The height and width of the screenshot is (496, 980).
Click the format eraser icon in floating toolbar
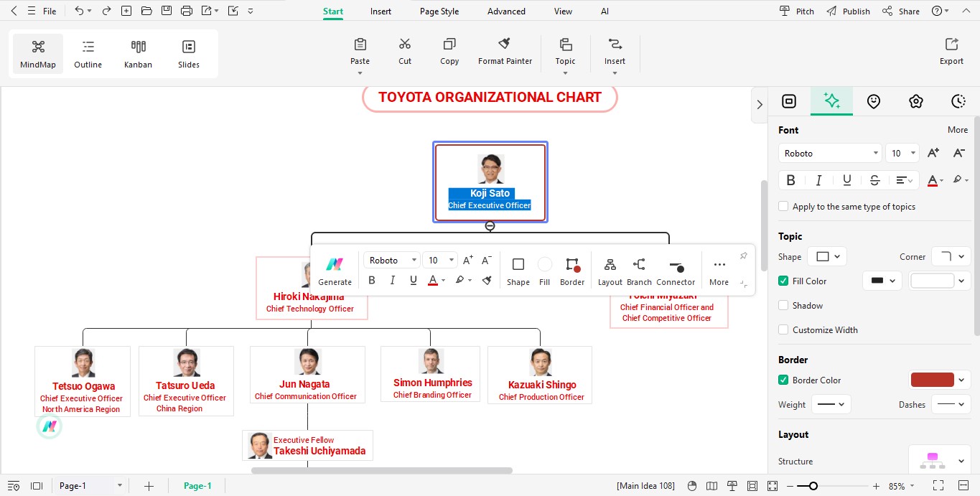tap(487, 280)
